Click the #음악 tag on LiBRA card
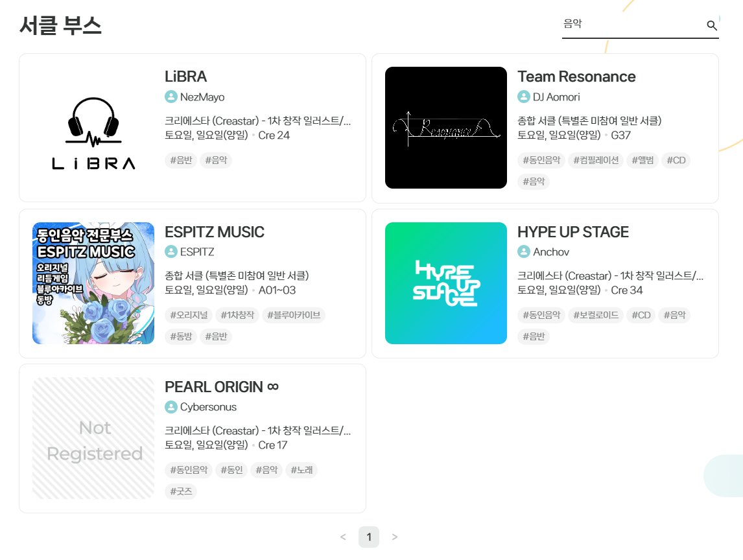 point(216,160)
